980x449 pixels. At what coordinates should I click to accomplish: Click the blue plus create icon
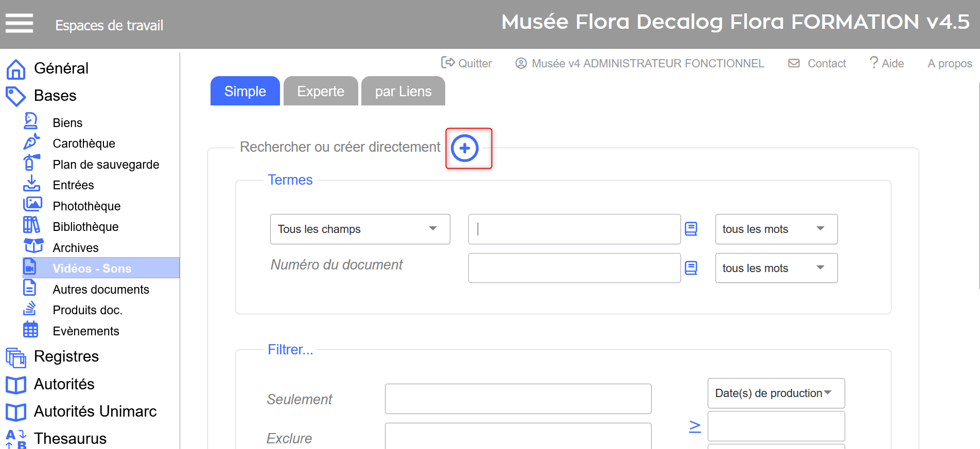464,148
